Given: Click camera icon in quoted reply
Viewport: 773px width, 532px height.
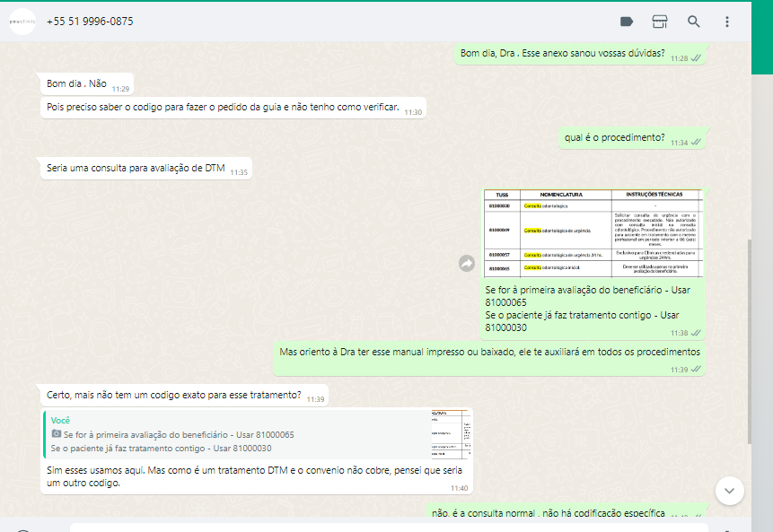Looking at the screenshot, I should (x=57, y=434).
